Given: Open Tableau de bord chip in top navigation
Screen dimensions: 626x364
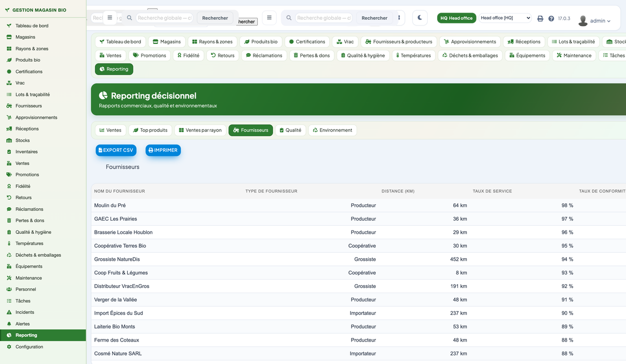Looking at the screenshot, I should click(x=120, y=42).
